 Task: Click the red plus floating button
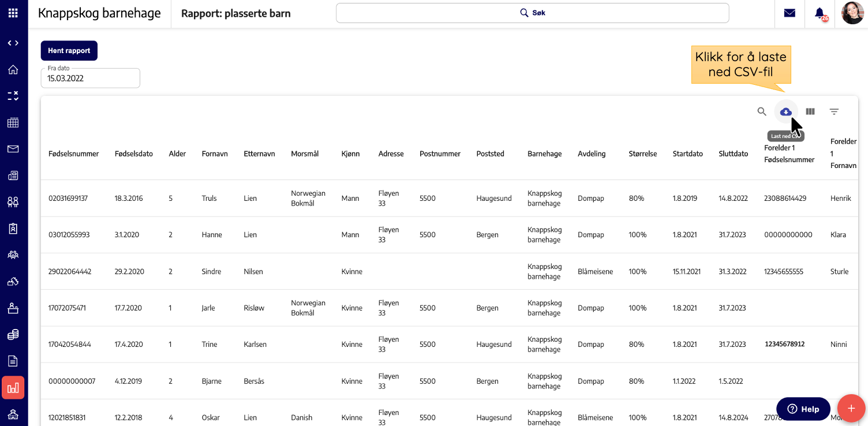[851, 409]
